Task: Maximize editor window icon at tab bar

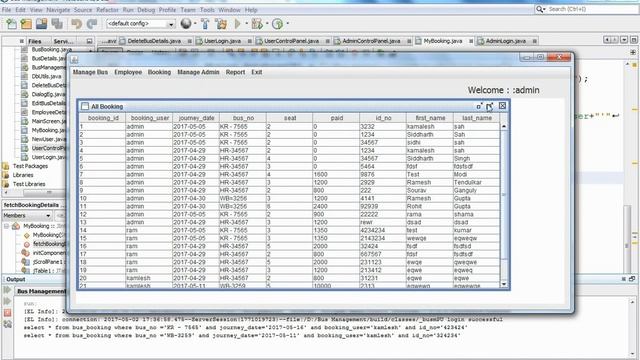Action: tap(633, 40)
